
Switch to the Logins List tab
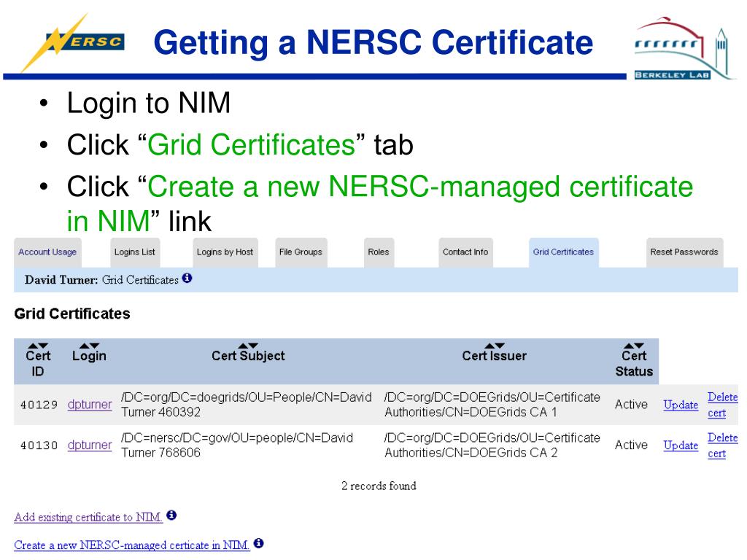coord(135,252)
